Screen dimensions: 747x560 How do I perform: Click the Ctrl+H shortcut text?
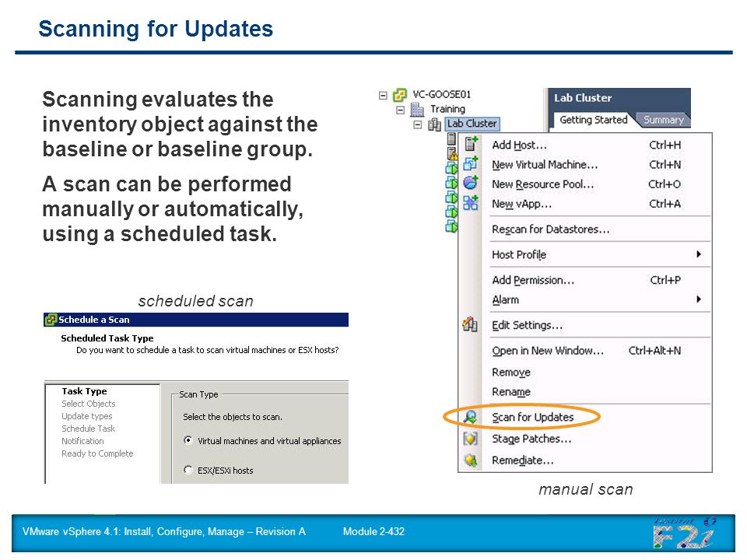pyautogui.click(x=665, y=145)
